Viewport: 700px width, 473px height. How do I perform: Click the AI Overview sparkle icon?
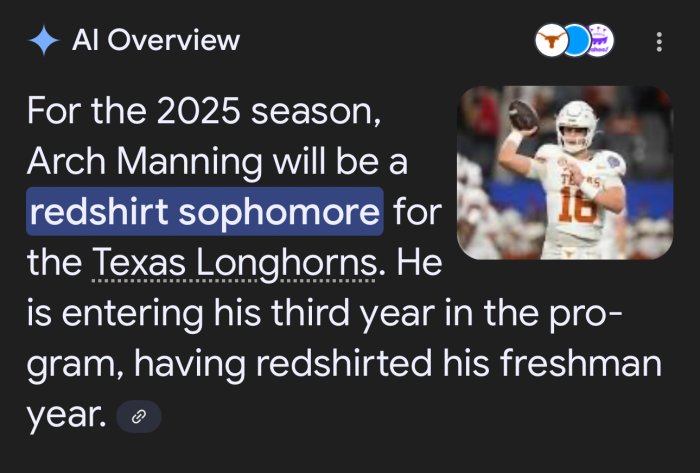pos(43,41)
